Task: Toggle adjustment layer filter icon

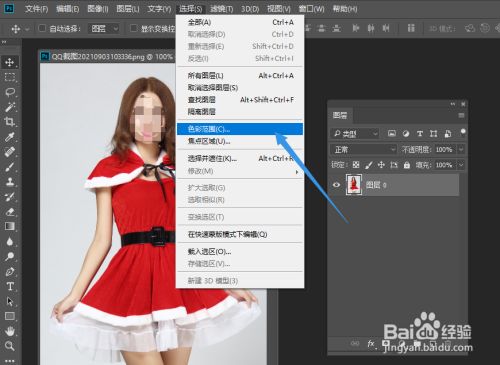Action: (406, 134)
